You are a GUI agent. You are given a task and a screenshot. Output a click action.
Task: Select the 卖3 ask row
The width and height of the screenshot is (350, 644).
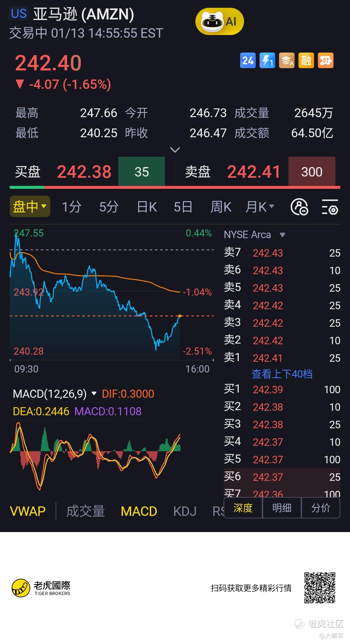pyautogui.click(x=282, y=323)
